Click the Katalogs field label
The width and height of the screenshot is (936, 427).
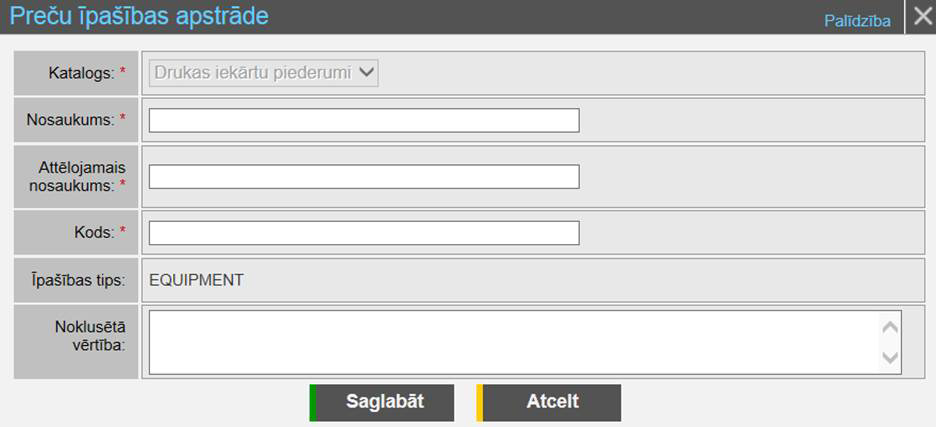point(81,72)
